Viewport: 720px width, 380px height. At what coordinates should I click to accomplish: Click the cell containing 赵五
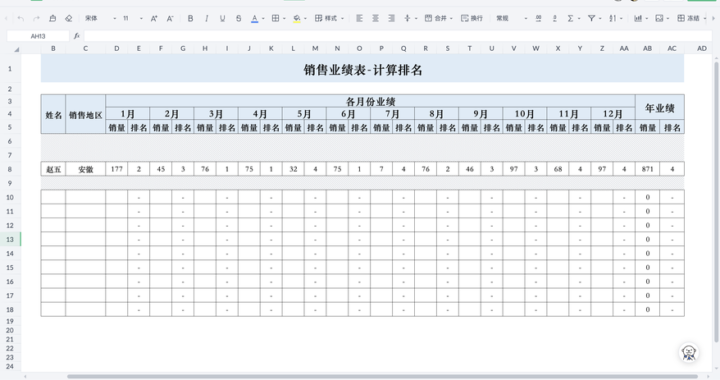[x=53, y=169]
